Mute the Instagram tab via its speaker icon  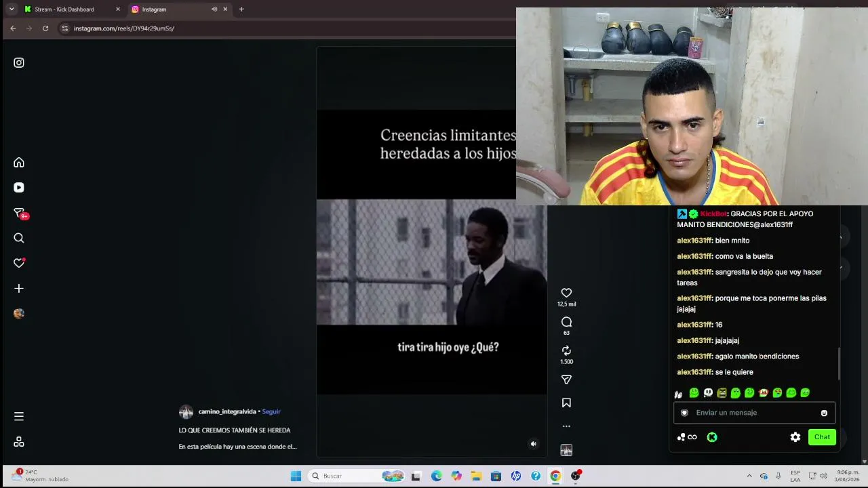click(214, 9)
